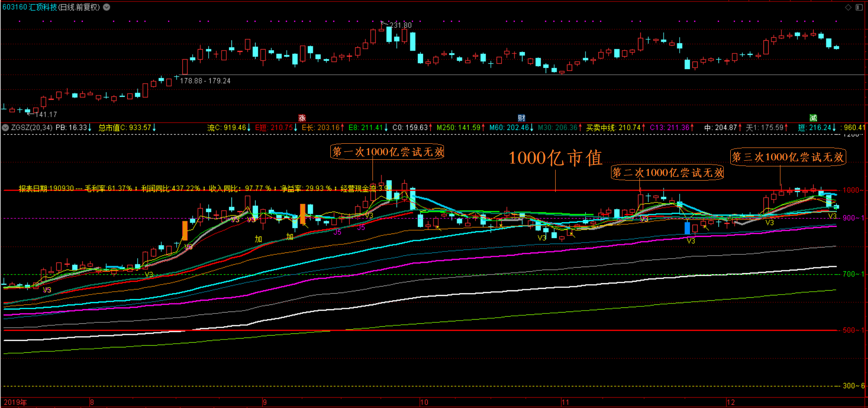868x408 pixels.
Task: Select the PB: 16.33 value
Action: coord(73,128)
